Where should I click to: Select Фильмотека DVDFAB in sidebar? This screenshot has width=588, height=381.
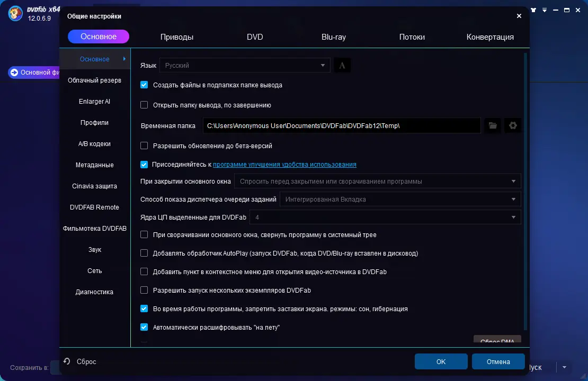tap(95, 228)
